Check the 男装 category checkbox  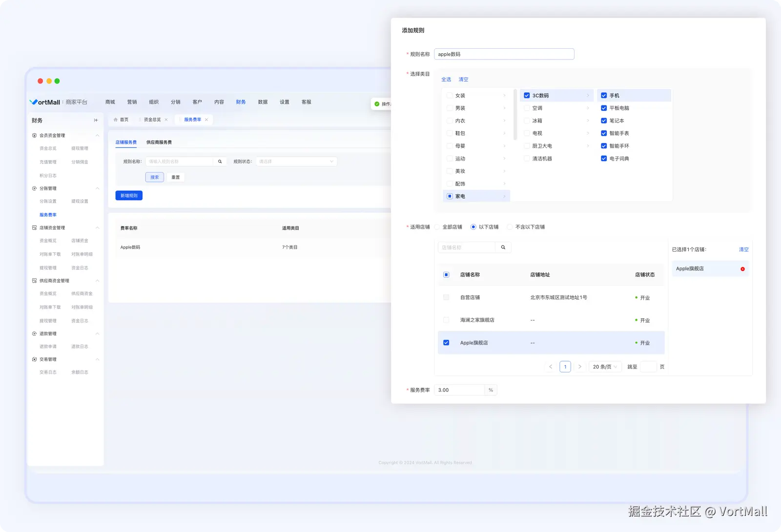pos(450,108)
